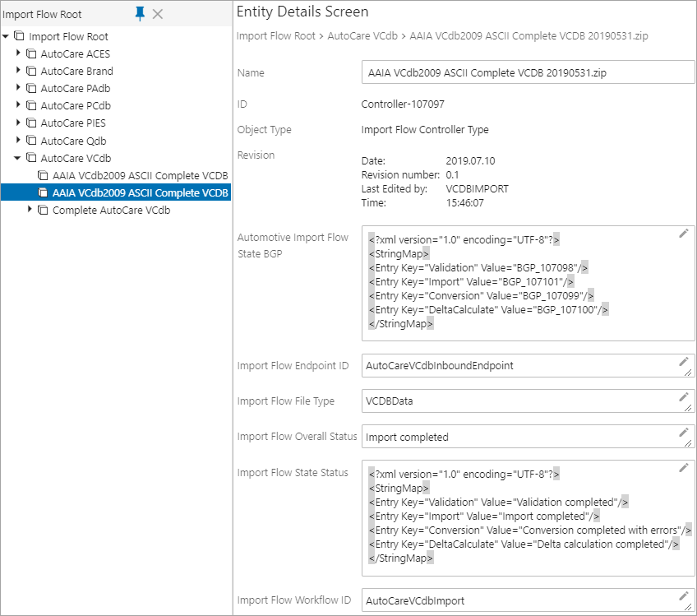The image size is (697, 616).
Task: Select the AutoCare Qdb tree item
Action: pos(73,141)
